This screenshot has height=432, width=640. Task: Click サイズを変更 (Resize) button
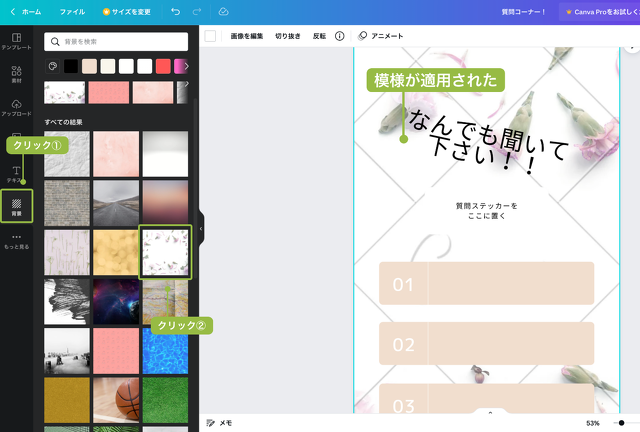click(127, 11)
